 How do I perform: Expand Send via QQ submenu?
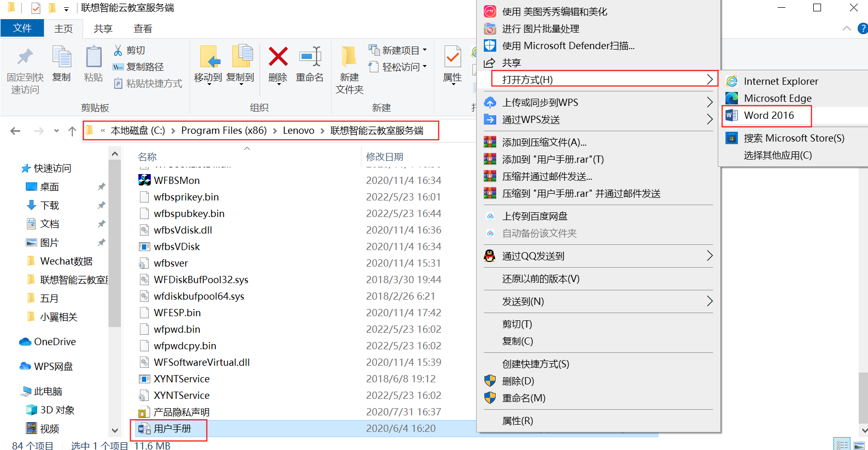pyautogui.click(x=598, y=256)
